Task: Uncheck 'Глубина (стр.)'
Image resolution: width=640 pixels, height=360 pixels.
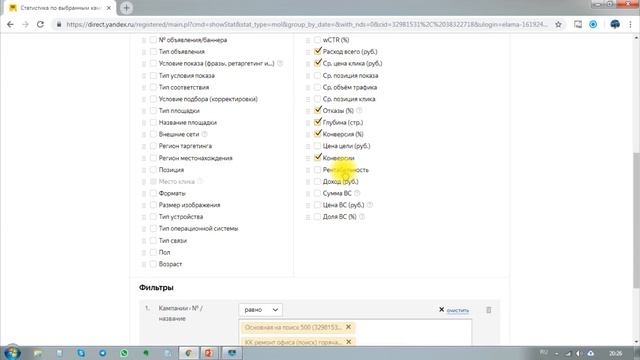Action: 318,122
